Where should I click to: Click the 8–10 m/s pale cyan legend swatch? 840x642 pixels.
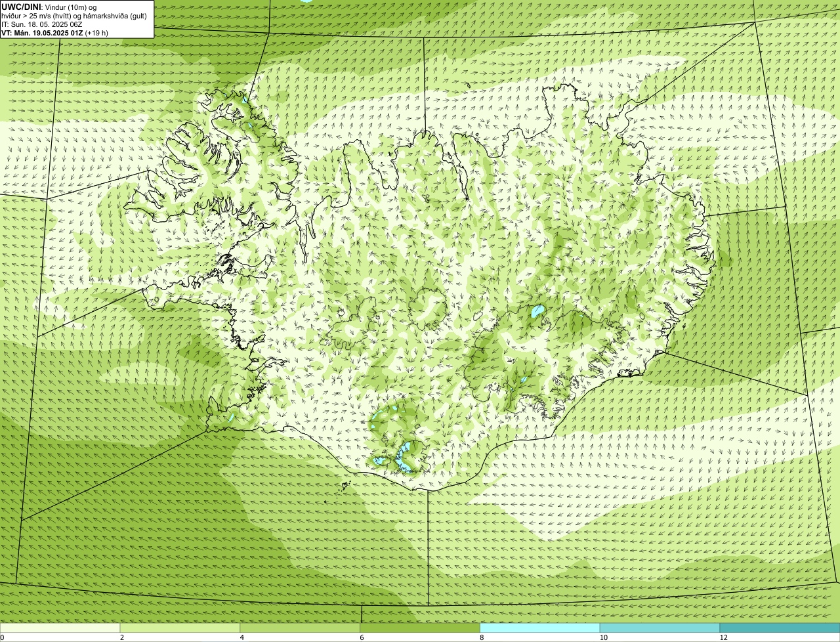tap(540, 628)
